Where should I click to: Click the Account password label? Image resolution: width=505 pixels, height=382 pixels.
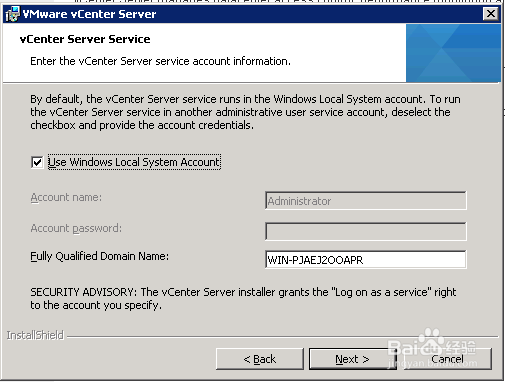click(x=76, y=228)
